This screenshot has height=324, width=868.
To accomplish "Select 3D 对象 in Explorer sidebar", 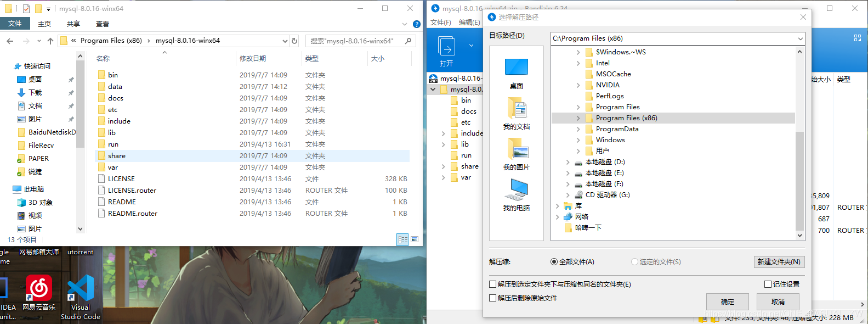I will tap(41, 202).
